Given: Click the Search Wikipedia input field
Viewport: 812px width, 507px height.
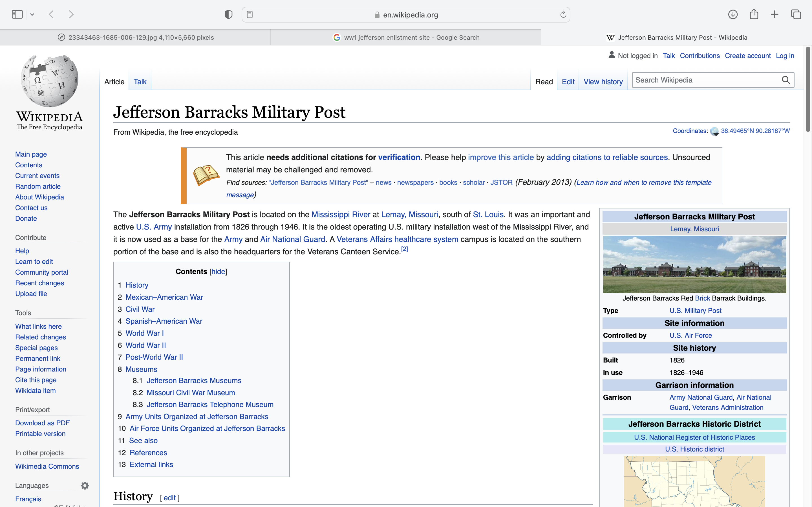Looking at the screenshot, I should (705, 80).
